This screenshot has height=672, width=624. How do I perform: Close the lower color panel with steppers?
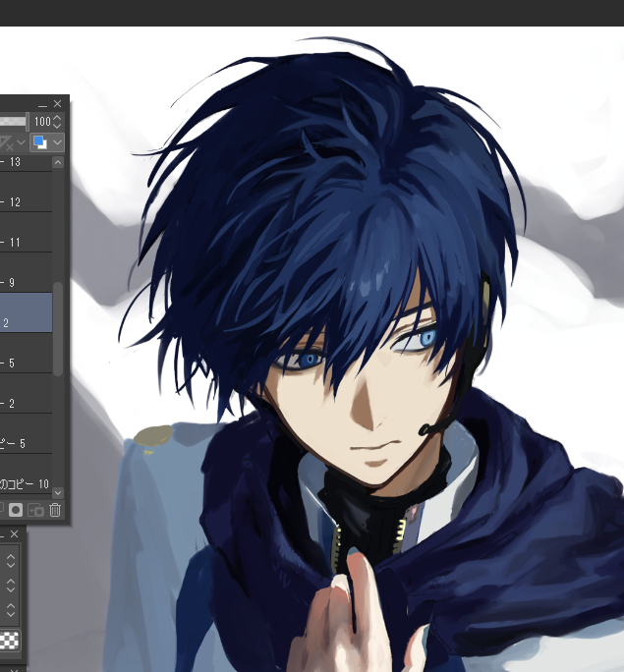pyautogui.click(x=14, y=534)
